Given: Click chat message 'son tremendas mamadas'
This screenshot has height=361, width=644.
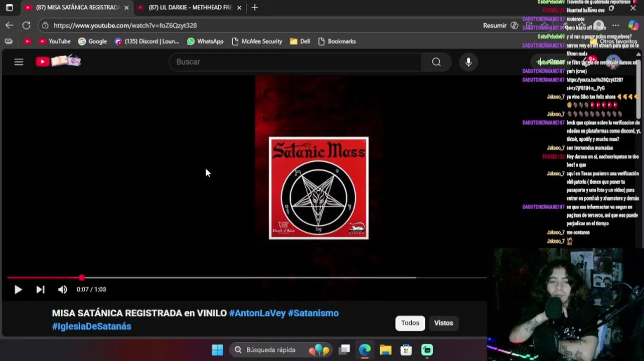Looking at the screenshot, I should [x=590, y=148].
